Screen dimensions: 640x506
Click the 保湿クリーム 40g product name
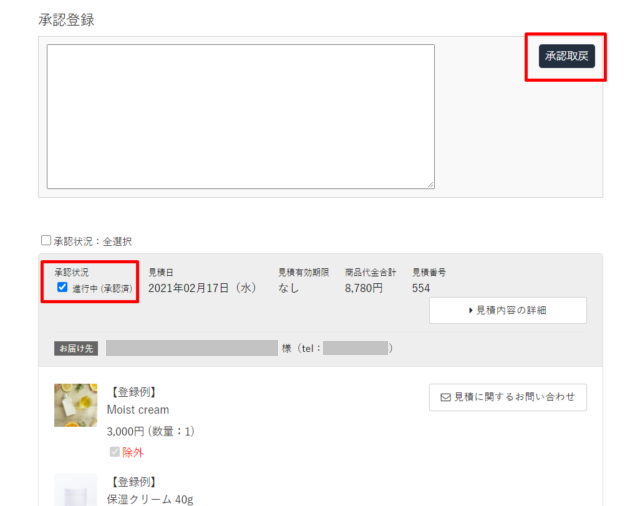click(150, 499)
